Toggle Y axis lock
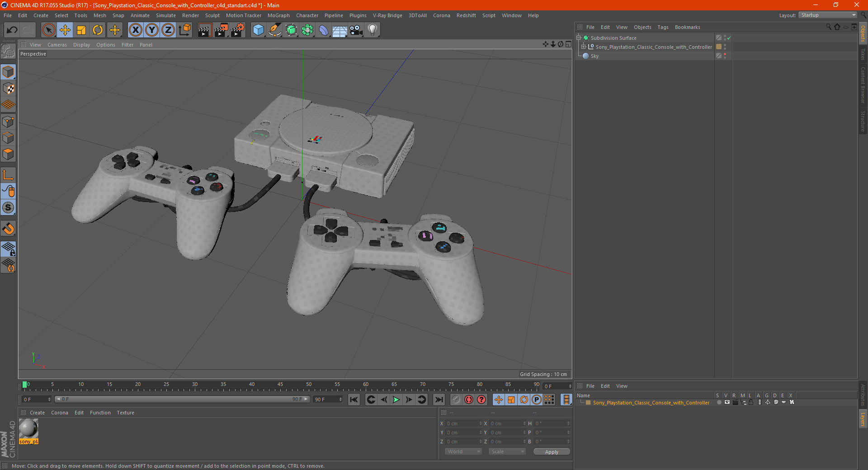Image resolution: width=868 pixels, height=470 pixels. point(152,30)
